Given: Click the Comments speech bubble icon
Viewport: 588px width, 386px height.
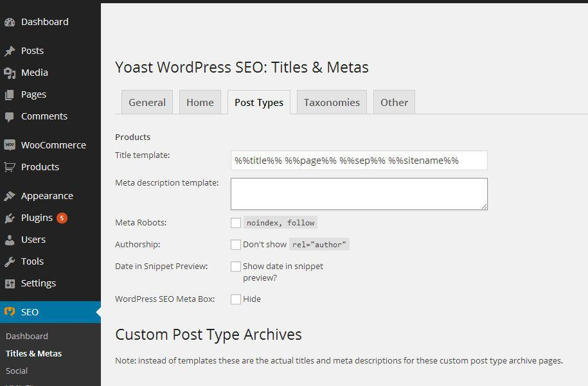Looking at the screenshot, I should point(10,116).
